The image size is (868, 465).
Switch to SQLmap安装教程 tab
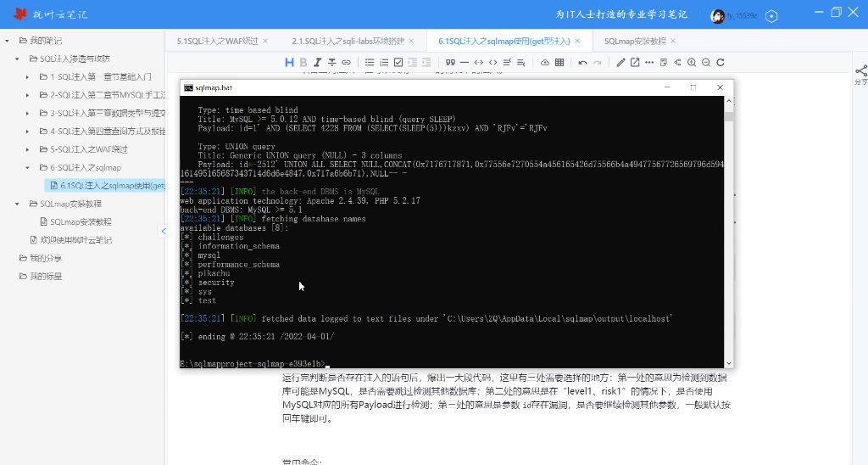click(635, 41)
